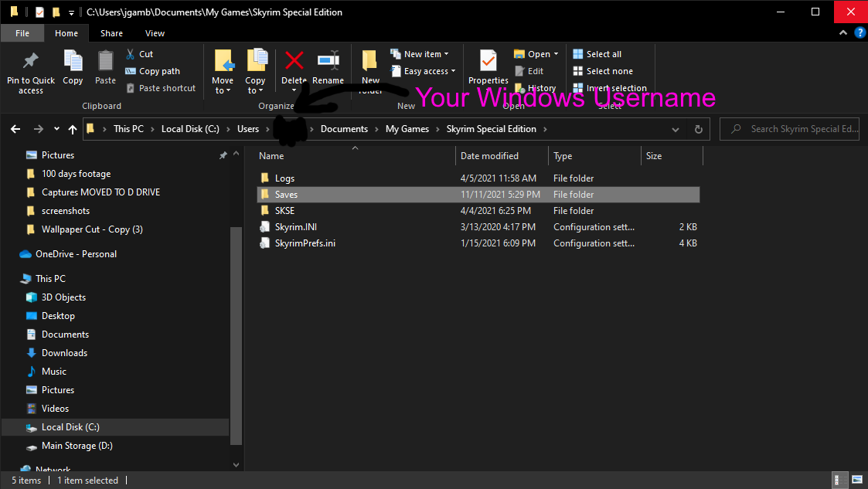Click Copy path
868x489 pixels.
coord(153,71)
